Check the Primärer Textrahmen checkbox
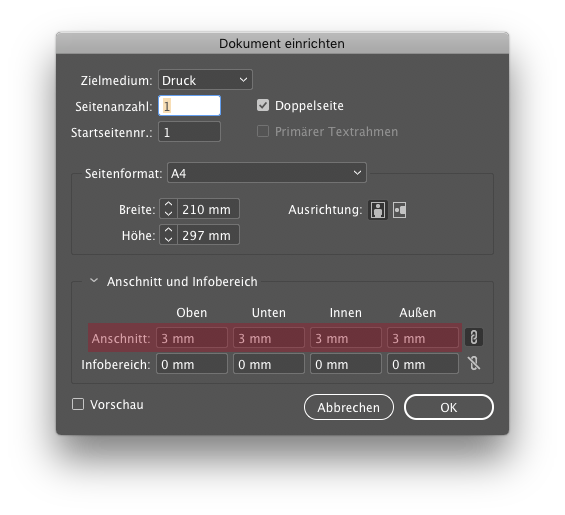The width and height of the screenshot is (565, 515). point(263,131)
